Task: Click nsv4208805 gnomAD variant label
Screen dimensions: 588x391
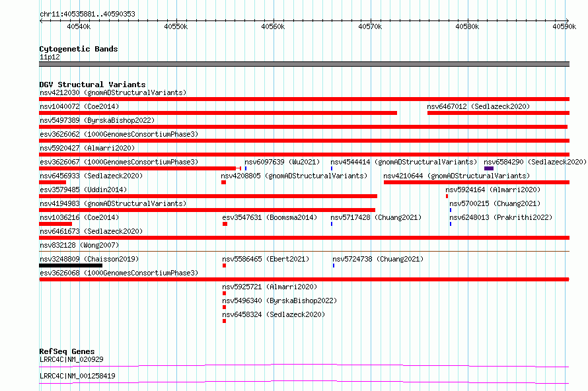Action: tap(294, 176)
